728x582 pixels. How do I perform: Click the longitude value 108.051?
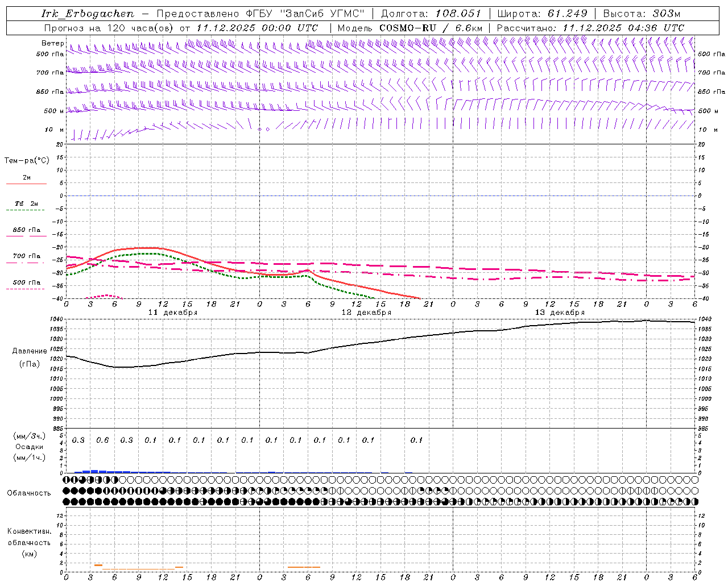coord(458,14)
